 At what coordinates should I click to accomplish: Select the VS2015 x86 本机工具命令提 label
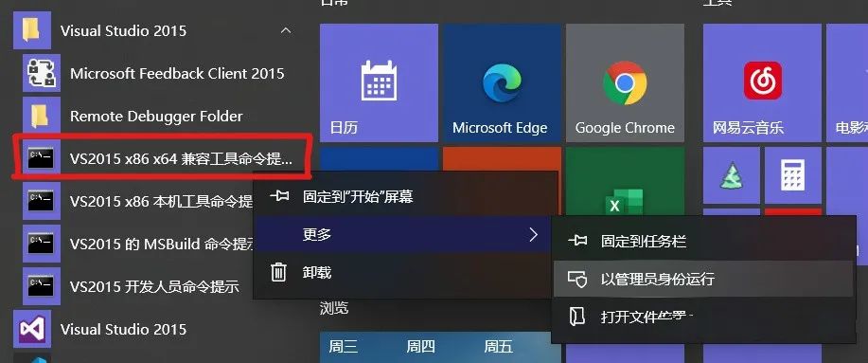(161, 201)
